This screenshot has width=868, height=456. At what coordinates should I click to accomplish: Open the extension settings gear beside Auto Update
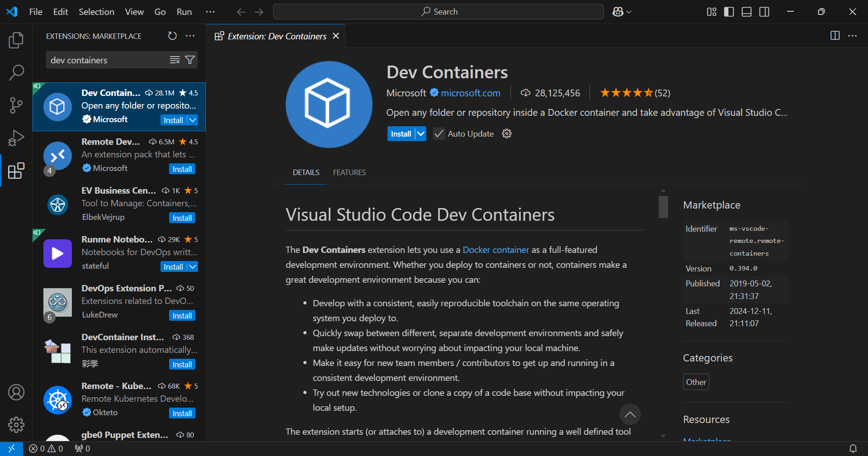pyautogui.click(x=507, y=133)
